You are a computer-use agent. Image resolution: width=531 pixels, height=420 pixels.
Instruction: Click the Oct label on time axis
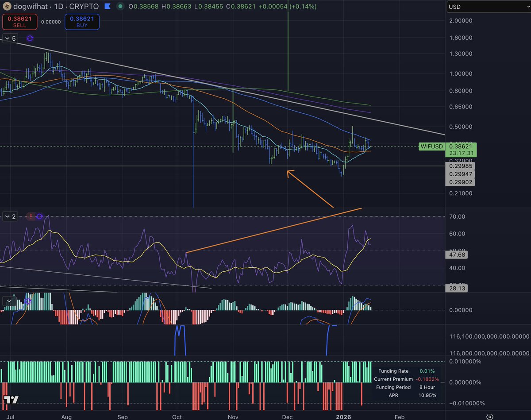pos(177,417)
